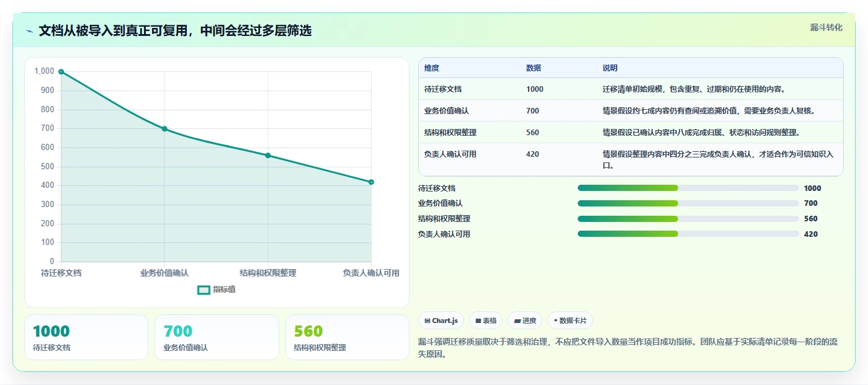Click the 数据 column header
Viewport: 868px width, 385px height.
(534, 68)
